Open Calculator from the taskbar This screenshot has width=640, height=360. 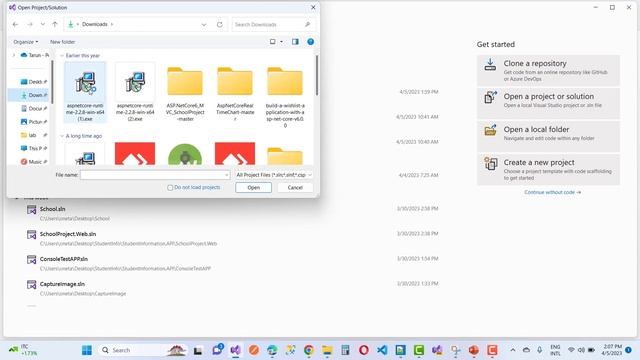tap(345, 350)
